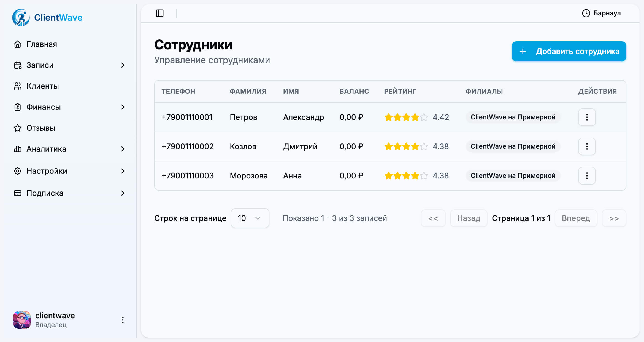Open the rows per page dropdown
Viewport: 644px width, 342px height.
coord(250,218)
